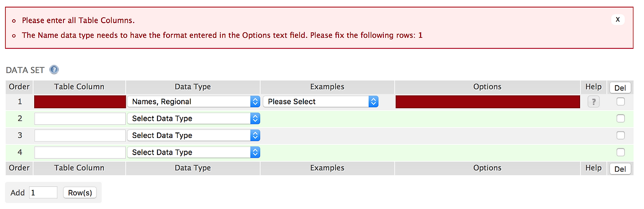This screenshot has height=209, width=644.
Task: Tick the delete checkbox for row 3
Action: 620,135
